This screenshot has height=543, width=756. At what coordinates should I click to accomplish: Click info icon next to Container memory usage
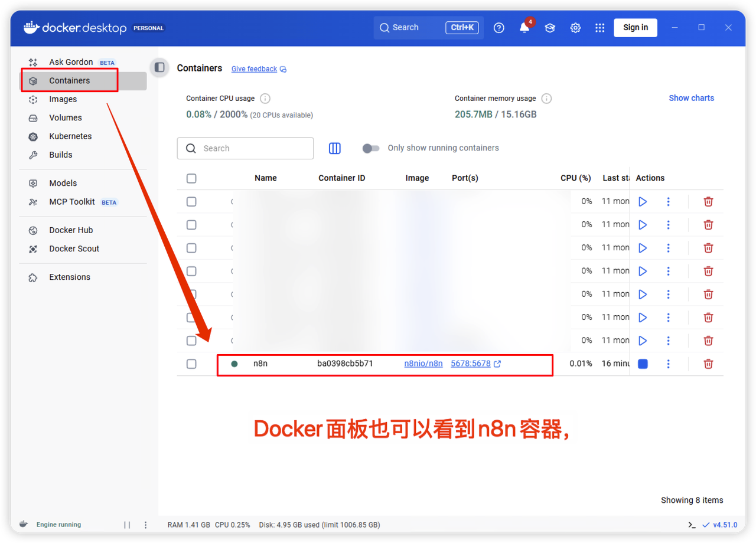pos(547,99)
